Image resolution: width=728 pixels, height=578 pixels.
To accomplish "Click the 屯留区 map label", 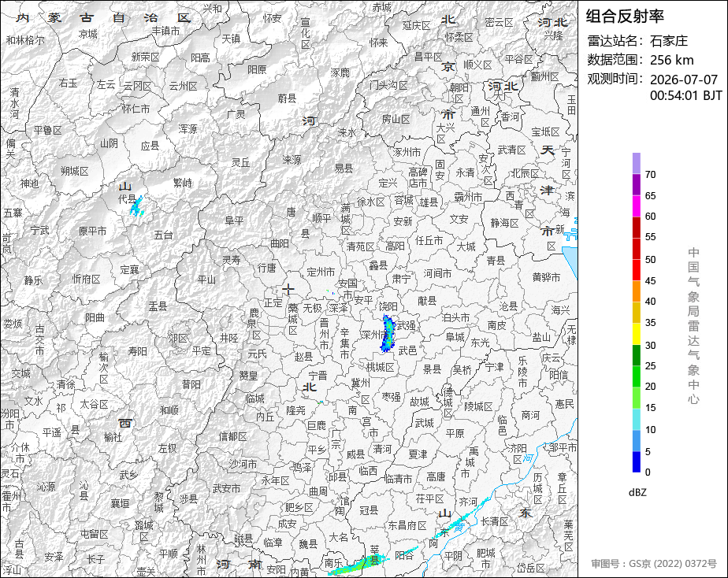I will (x=94, y=534).
